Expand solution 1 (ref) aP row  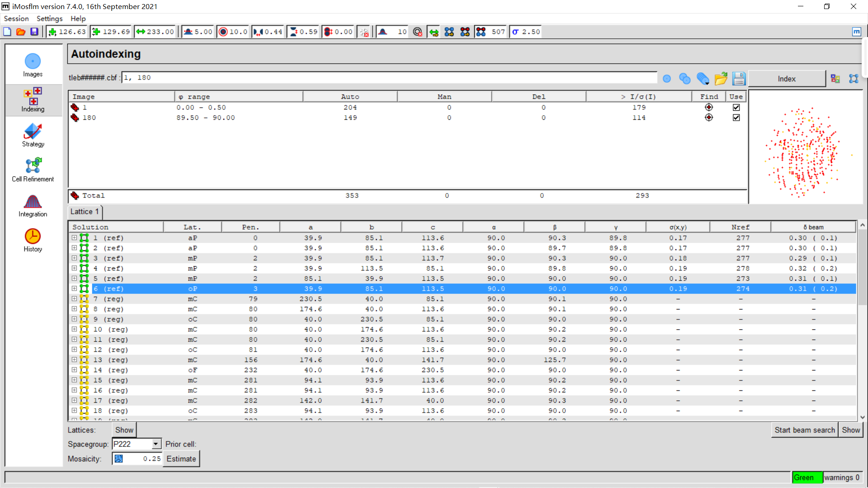74,238
